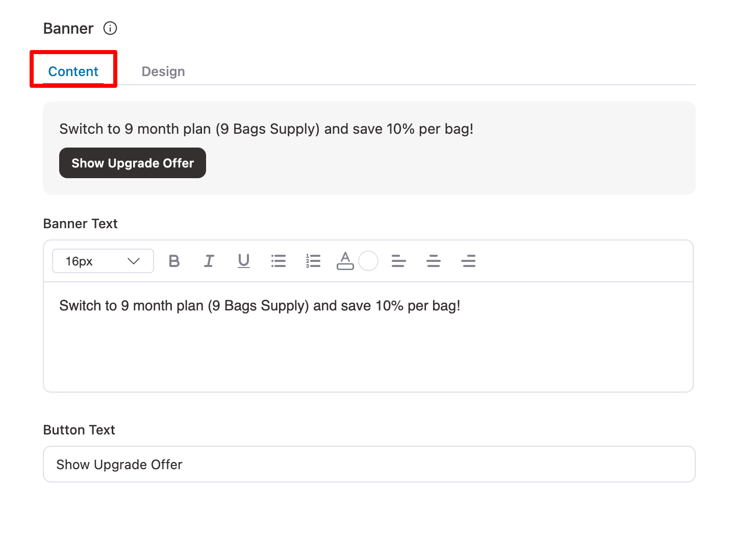Switch to the Content tab
Image resolution: width=756 pixels, height=533 pixels.
tap(73, 71)
